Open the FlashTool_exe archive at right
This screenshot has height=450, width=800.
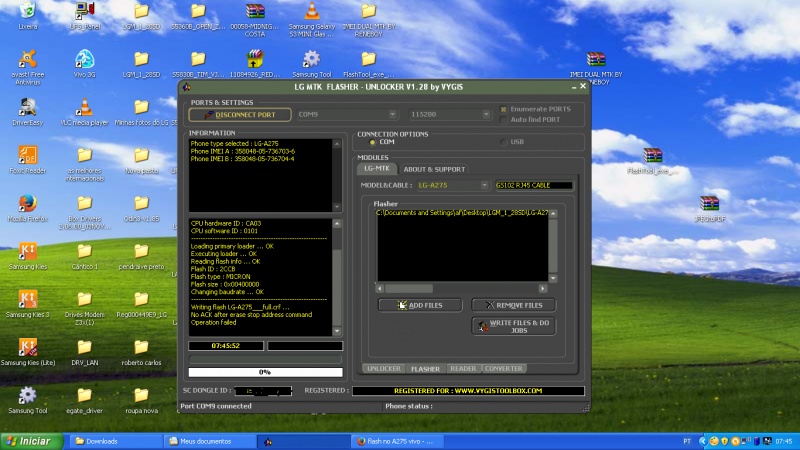pos(653,158)
